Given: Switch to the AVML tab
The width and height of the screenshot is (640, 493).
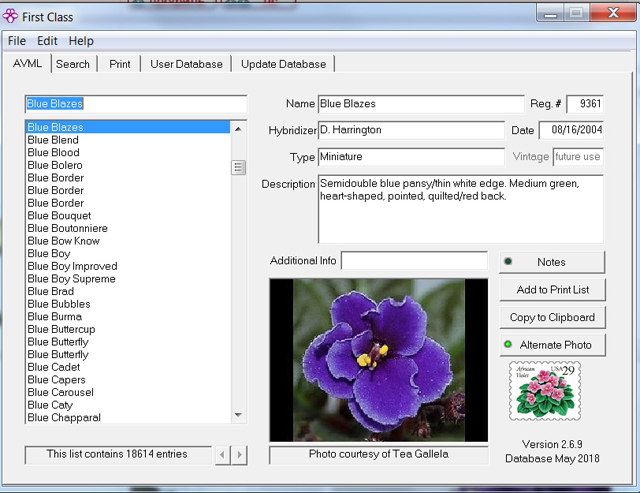Looking at the screenshot, I should (x=27, y=64).
